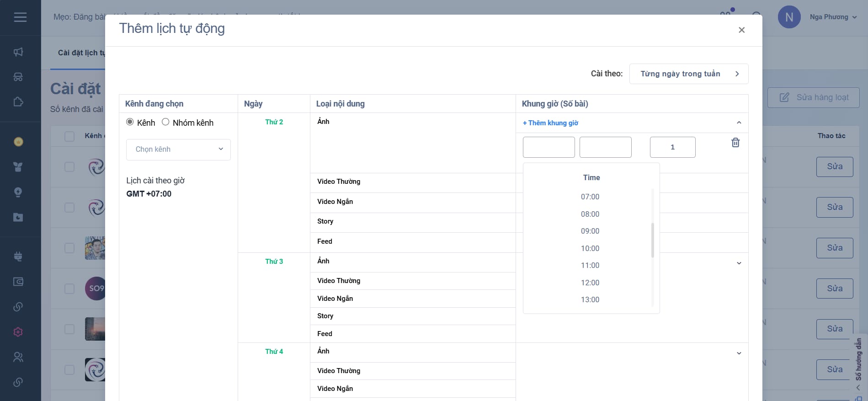The width and height of the screenshot is (868, 401).
Task: Click the megaphone icon in the sidebar
Action: [18, 52]
